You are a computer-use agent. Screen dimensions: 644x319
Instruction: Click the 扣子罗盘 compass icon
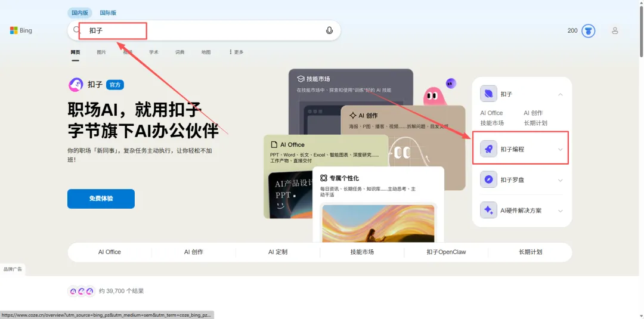click(488, 180)
